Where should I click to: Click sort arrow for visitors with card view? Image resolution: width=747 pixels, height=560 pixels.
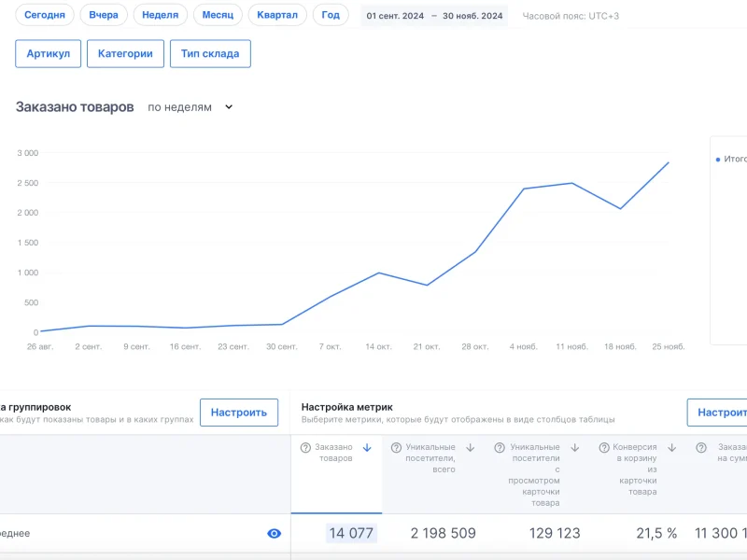point(575,448)
